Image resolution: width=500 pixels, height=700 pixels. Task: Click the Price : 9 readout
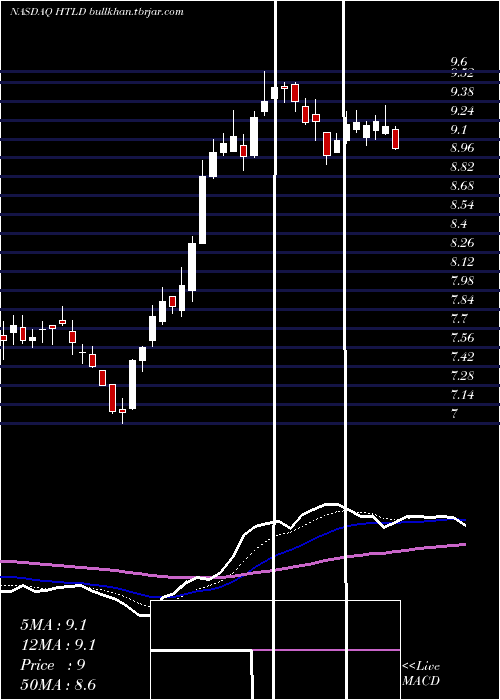(x=53, y=665)
